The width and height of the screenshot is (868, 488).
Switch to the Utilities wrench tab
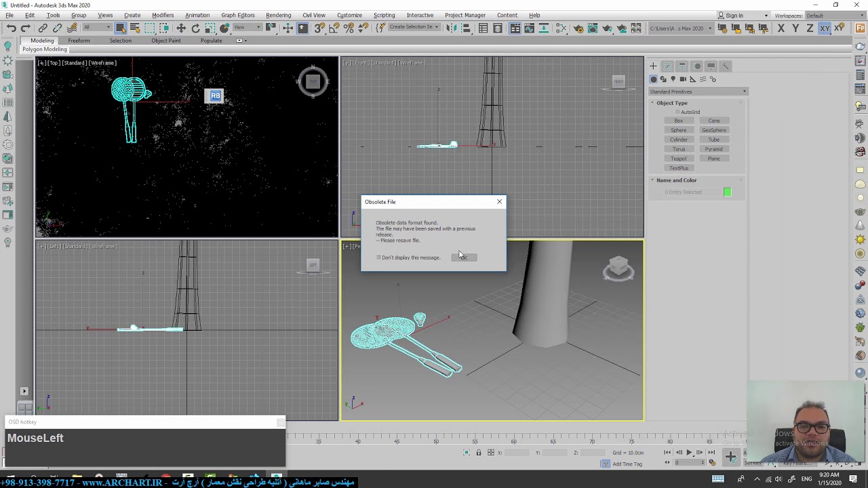pos(725,66)
